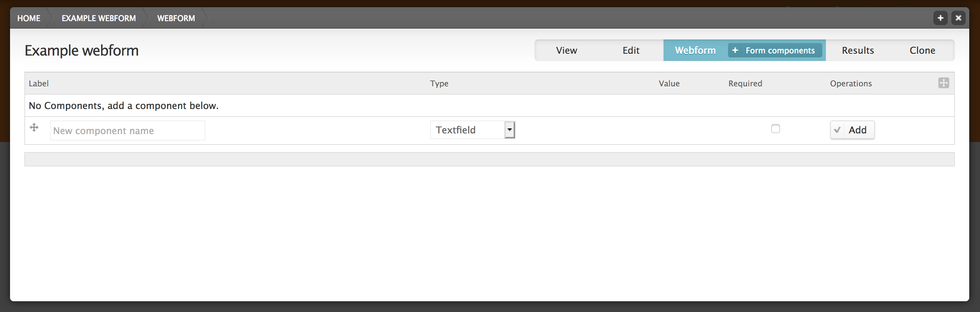980x312 pixels.
Task: Click the Add button
Action: coord(852,130)
